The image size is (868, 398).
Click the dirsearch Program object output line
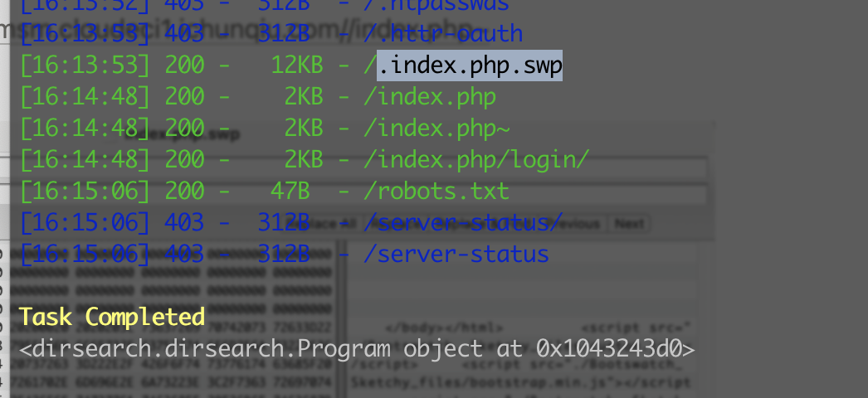(357, 348)
